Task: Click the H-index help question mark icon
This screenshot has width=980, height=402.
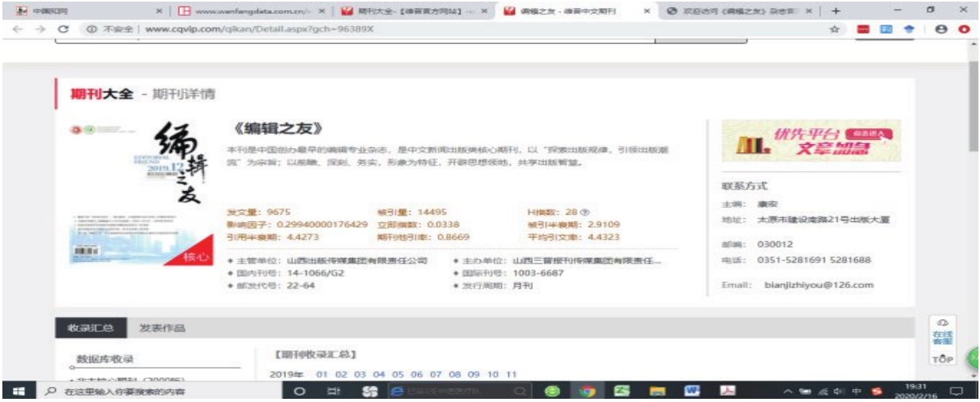Action: 585,213
